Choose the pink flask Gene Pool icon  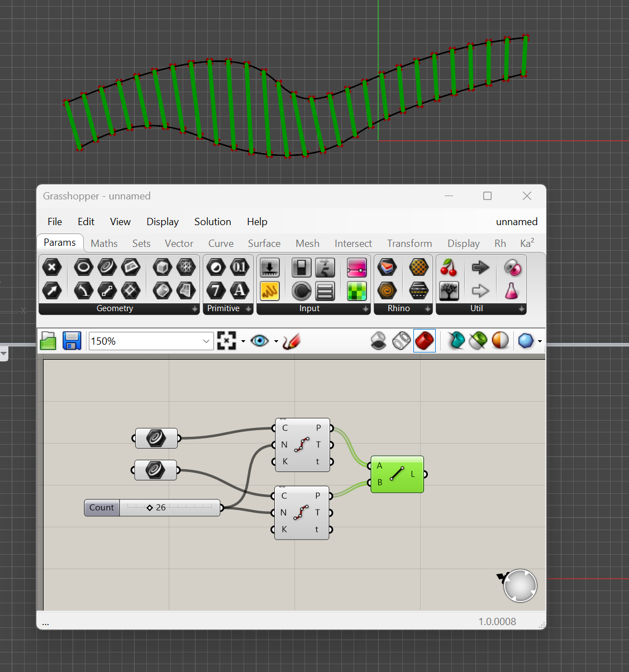[x=512, y=290]
